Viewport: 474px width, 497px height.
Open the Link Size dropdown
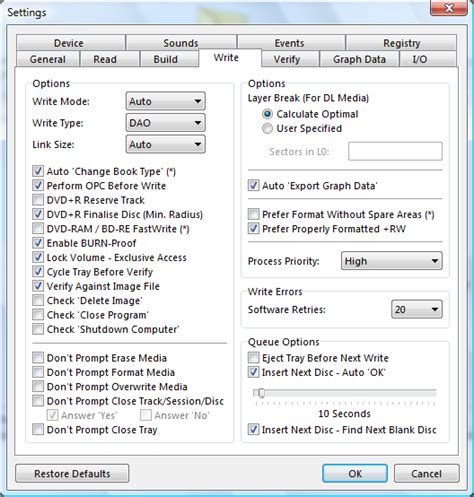[165, 144]
